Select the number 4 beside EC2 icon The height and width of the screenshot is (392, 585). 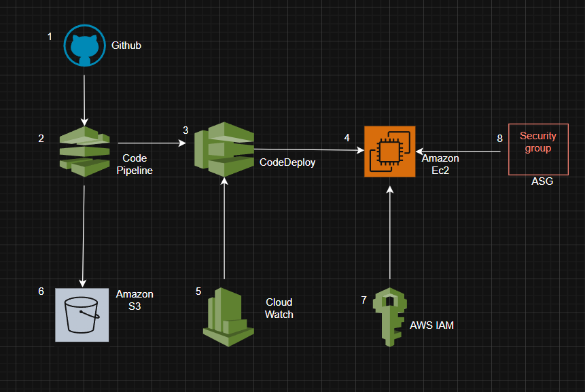click(x=347, y=138)
